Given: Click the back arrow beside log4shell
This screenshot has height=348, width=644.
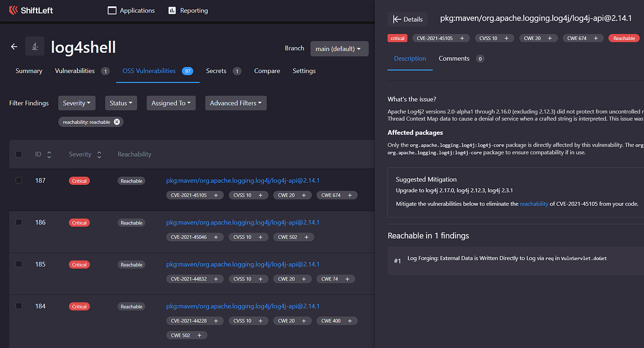Looking at the screenshot, I should [x=14, y=47].
